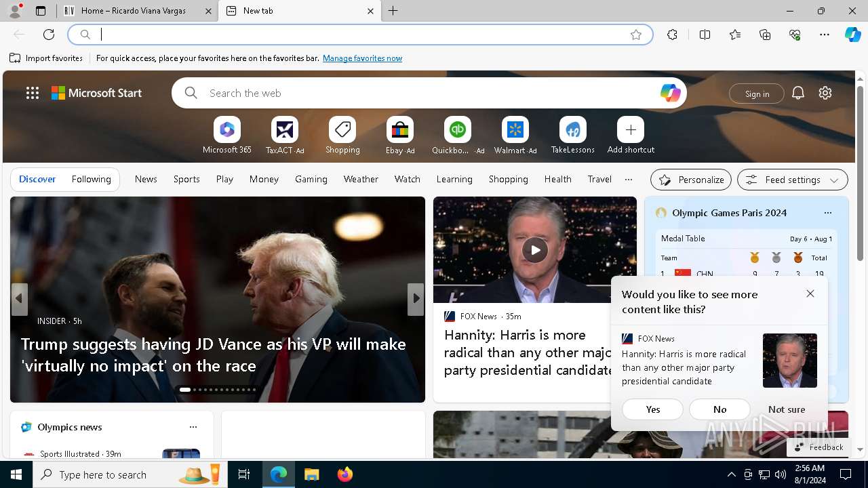Open the Microsoft Start app launcher grid
This screenshot has width=868, height=488.
33,93
